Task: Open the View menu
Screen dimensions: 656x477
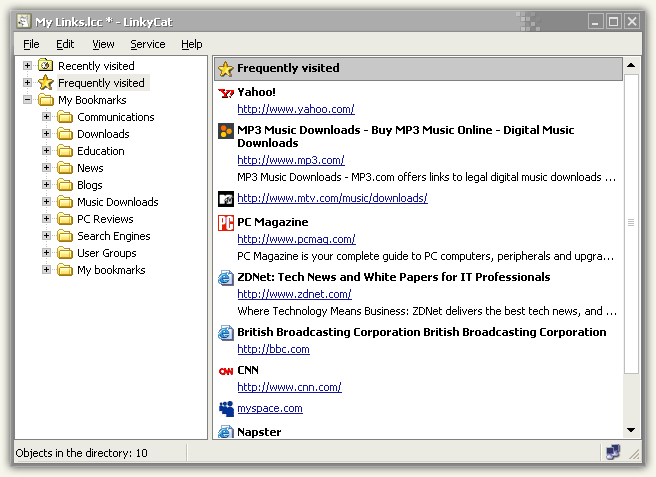Action: click(x=103, y=44)
